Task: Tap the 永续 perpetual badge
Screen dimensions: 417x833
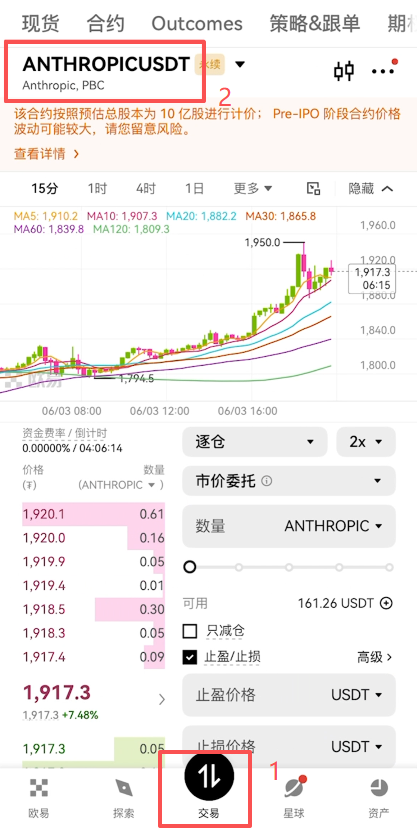Action: [210, 64]
